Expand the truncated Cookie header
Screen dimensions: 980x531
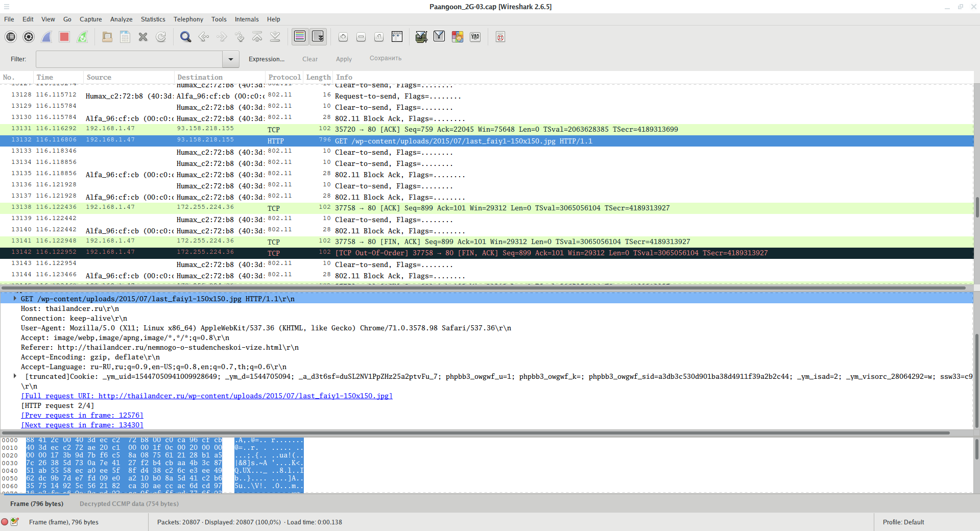15,376
